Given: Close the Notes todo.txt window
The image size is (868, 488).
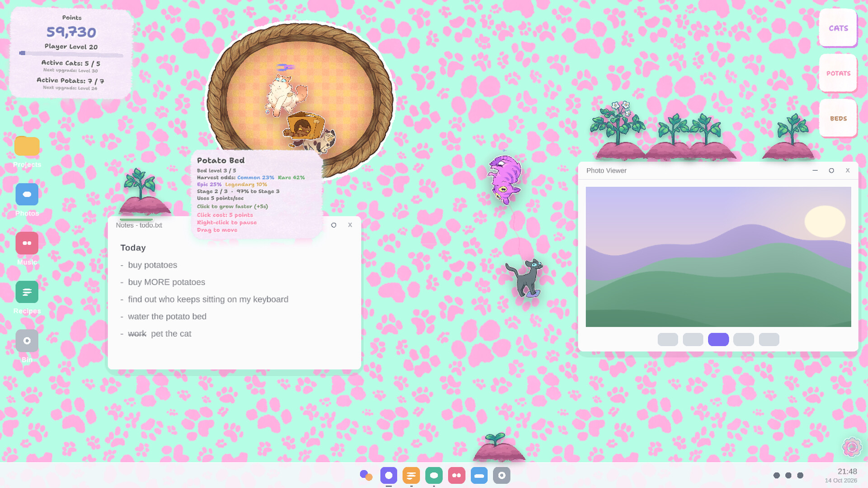Looking at the screenshot, I should coord(350,225).
